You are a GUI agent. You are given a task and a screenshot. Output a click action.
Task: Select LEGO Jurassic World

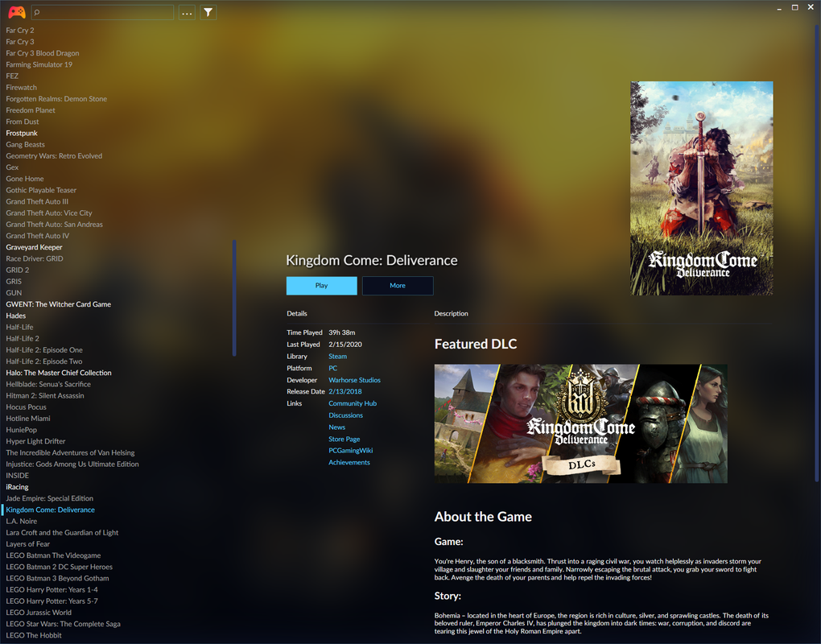click(x=39, y=613)
